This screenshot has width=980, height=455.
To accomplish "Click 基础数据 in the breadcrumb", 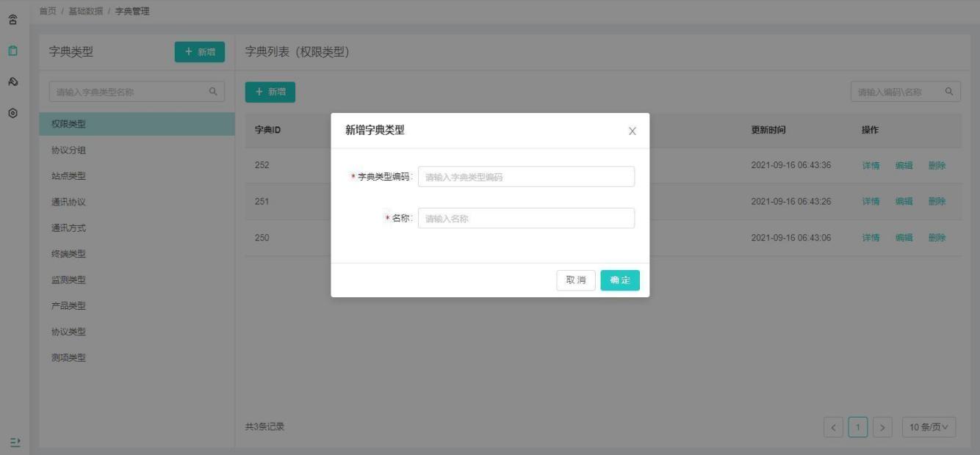I will (87, 11).
